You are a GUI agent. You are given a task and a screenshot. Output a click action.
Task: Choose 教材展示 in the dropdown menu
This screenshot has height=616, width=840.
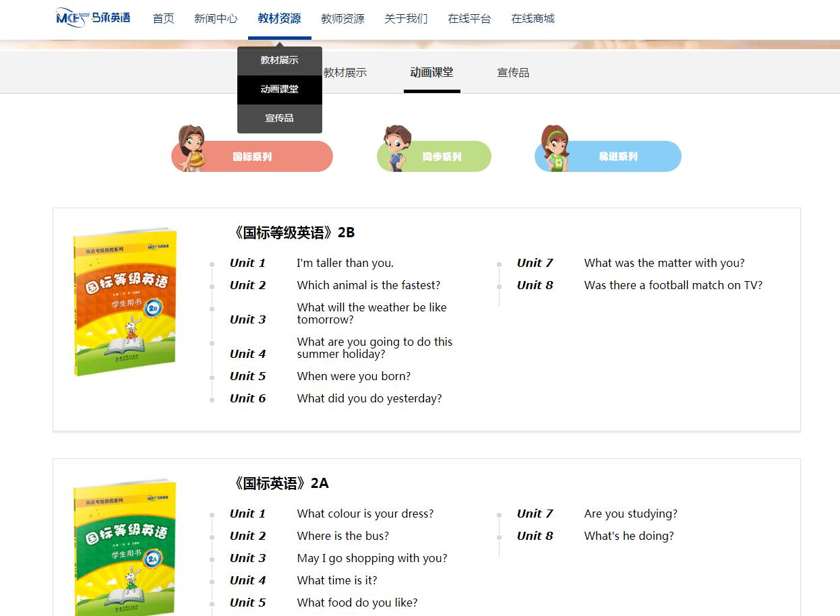[280, 61]
